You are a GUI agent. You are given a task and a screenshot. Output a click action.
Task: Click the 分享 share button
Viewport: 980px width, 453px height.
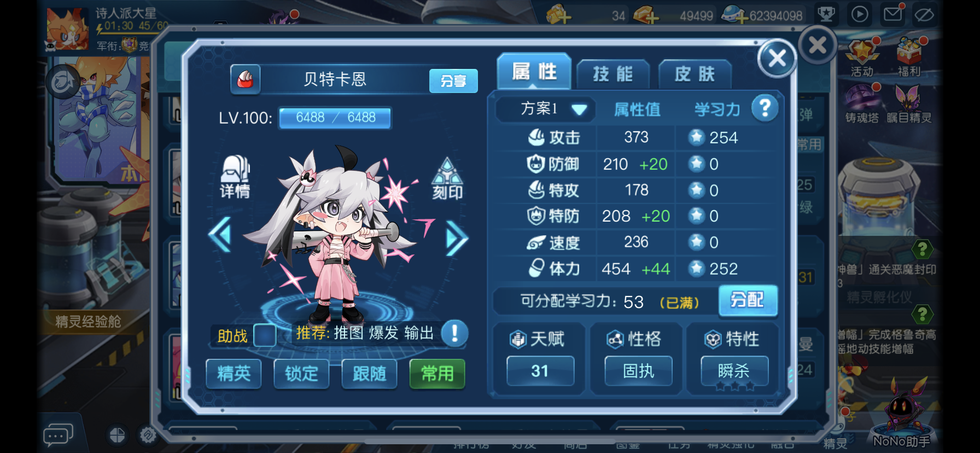click(x=453, y=81)
